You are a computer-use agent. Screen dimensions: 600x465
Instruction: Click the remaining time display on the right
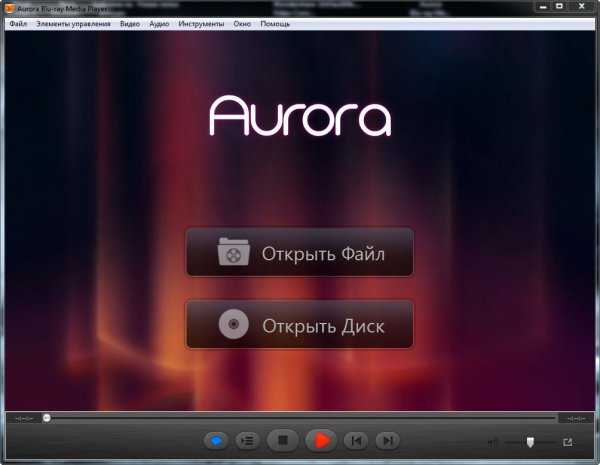coord(576,418)
